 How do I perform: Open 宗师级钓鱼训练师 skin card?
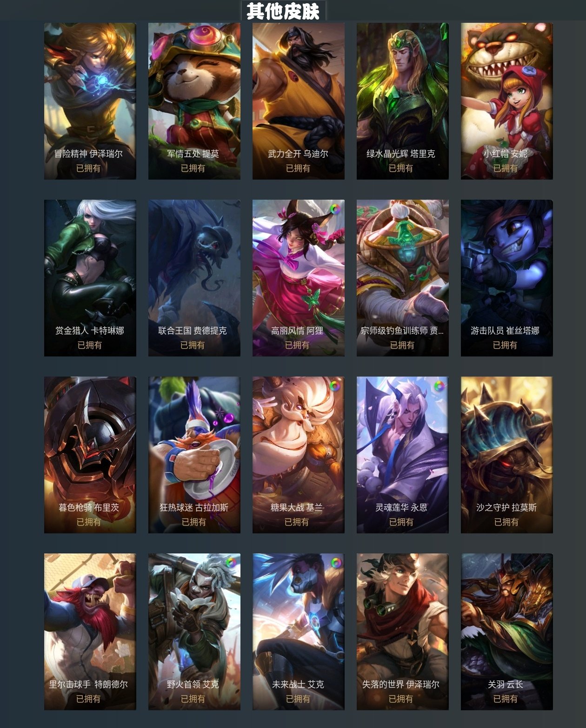pyautogui.click(x=403, y=278)
